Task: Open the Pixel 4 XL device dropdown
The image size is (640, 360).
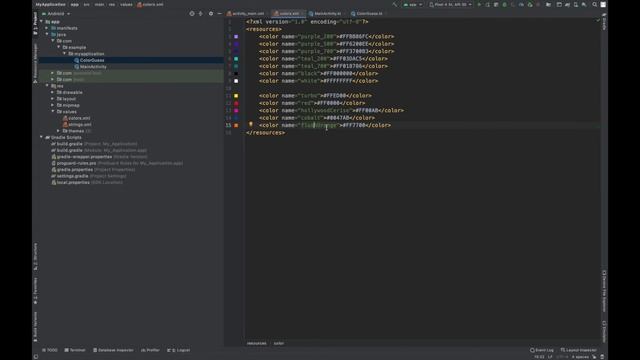Action: (x=450, y=4)
